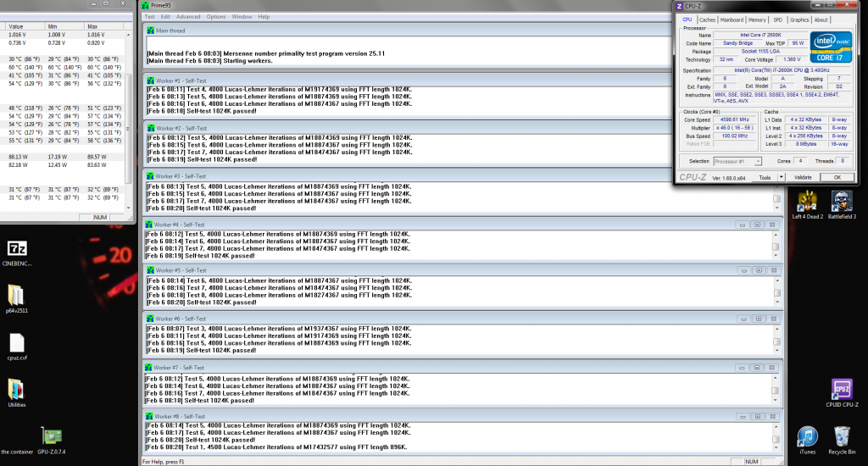
Task: Select the Sandy Bridge code name field
Action: [x=737, y=43]
